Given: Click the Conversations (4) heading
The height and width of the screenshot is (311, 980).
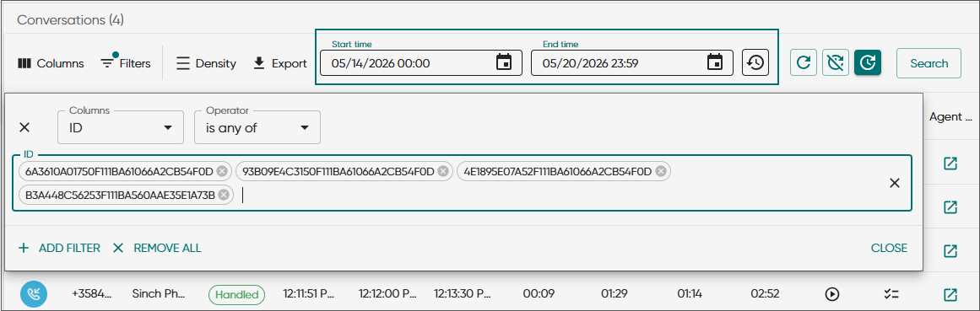Looking at the screenshot, I should click(x=71, y=20).
